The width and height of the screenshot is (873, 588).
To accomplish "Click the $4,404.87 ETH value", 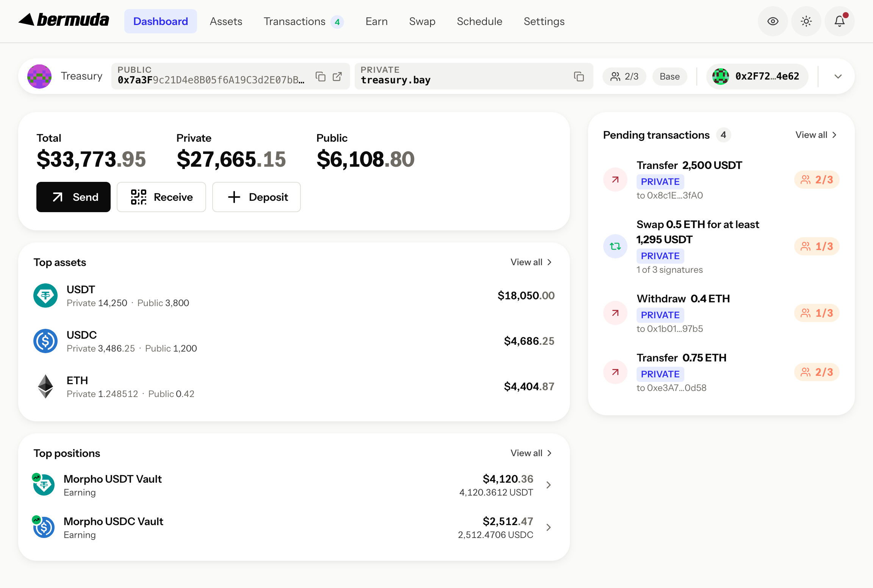I will pyautogui.click(x=529, y=386).
